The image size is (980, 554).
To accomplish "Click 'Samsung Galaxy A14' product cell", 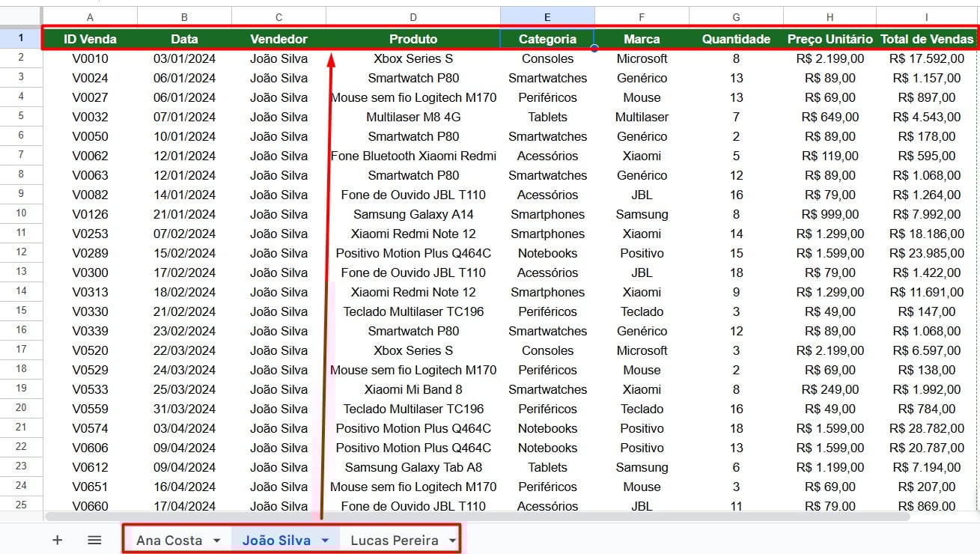I will [413, 214].
